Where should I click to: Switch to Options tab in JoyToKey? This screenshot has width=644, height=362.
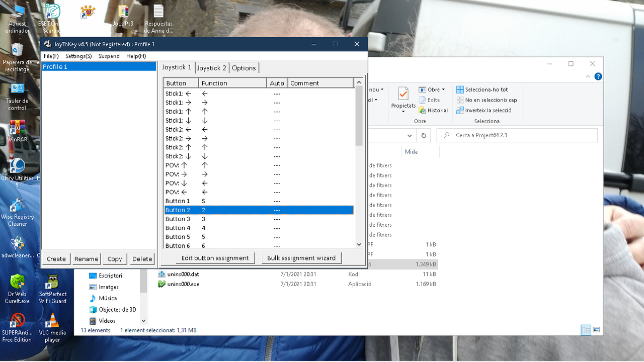tap(244, 68)
